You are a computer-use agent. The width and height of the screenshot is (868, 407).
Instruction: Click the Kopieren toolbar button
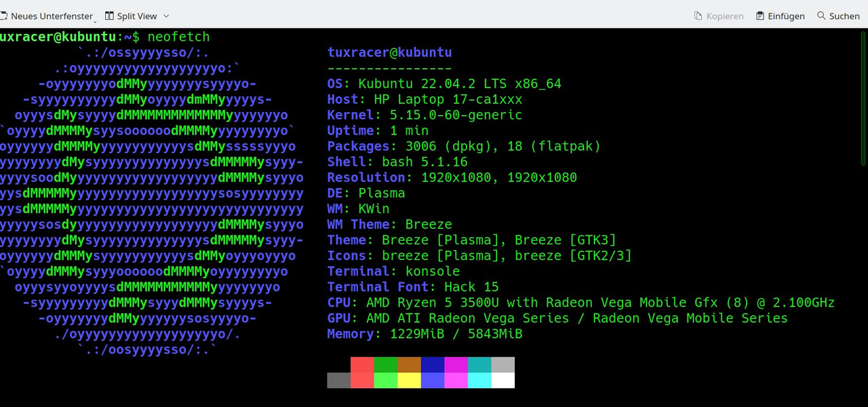719,16
